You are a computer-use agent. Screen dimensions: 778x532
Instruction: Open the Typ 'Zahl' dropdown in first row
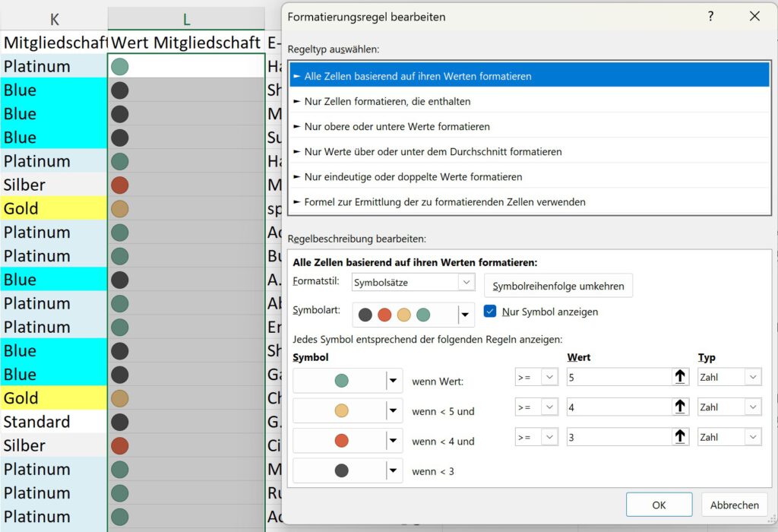point(752,378)
